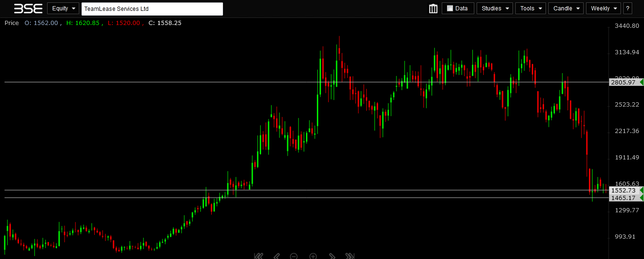Open the Equity segment dropdown

coord(63,8)
